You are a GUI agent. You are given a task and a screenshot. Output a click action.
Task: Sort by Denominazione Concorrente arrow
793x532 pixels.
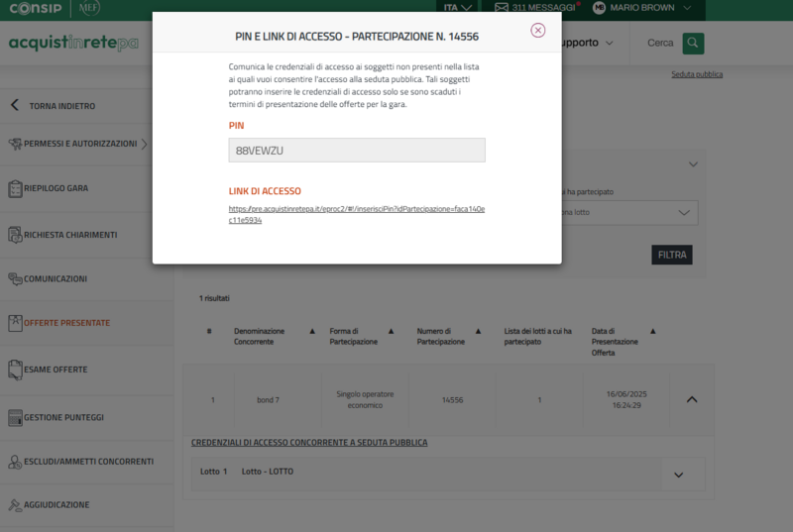tap(312, 332)
